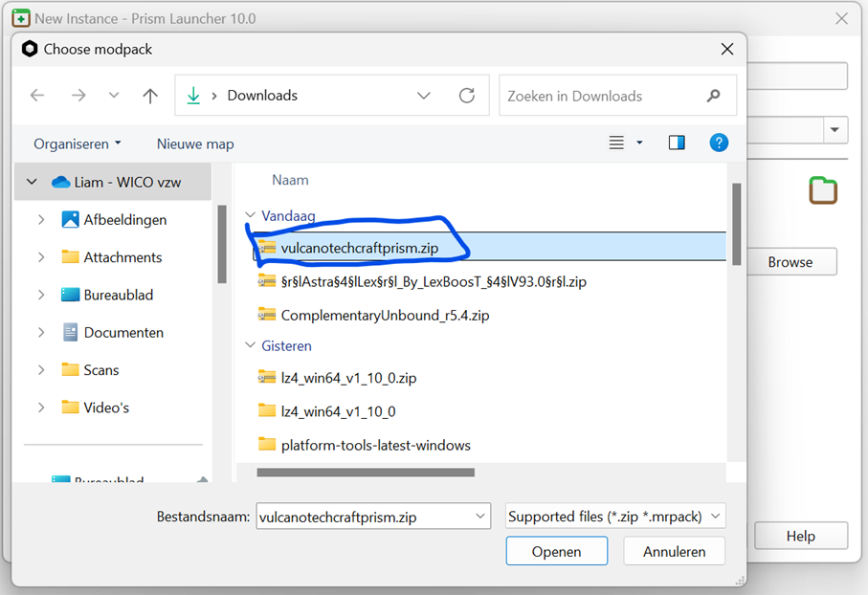Open the blue help question mark icon
The width and height of the screenshot is (868, 595).
click(x=719, y=143)
